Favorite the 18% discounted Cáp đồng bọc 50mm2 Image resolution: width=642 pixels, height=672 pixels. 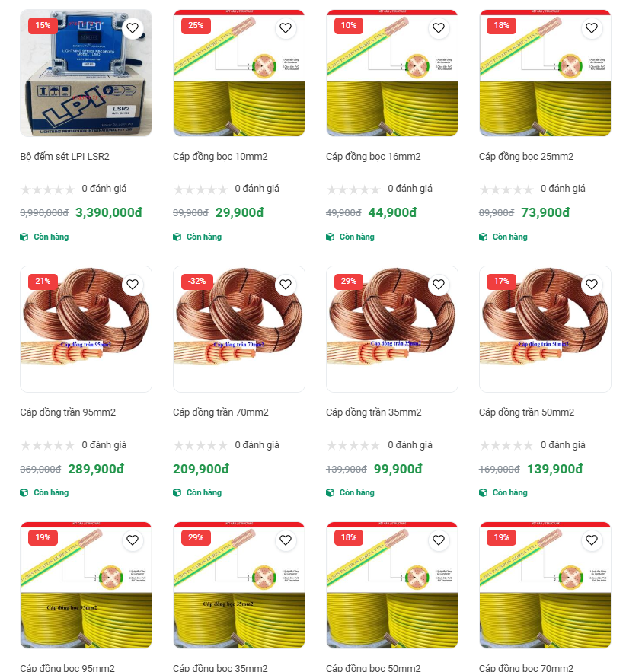coord(439,540)
